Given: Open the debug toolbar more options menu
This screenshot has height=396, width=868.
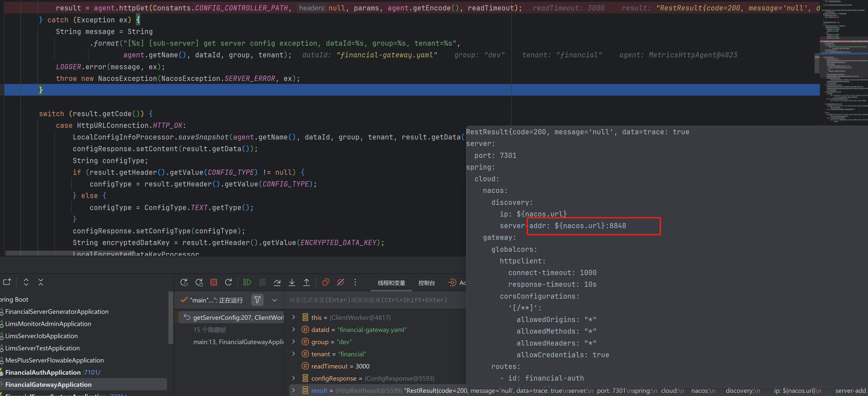Looking at the screenshot, I should point(355,282).
